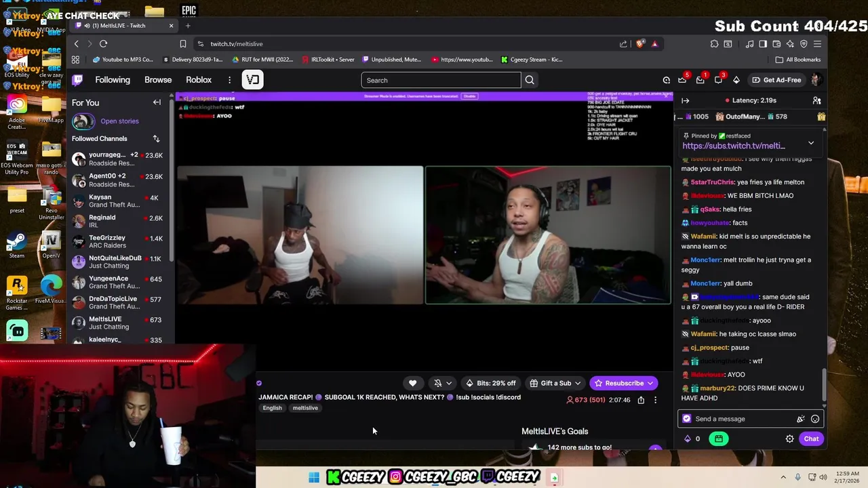Viewport: 868px width, 488px height.
Task: Sort Followed Channels list
Action: (x=156, y=139)
